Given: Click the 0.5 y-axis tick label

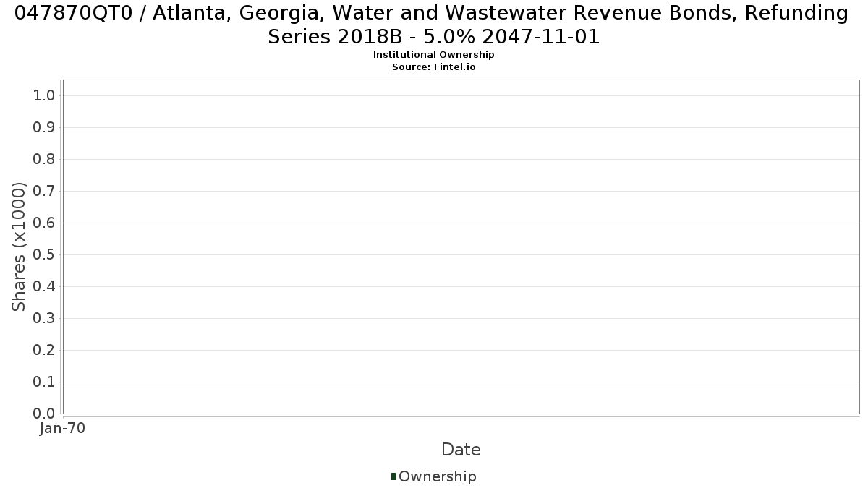Looking at the screenshot, I should [45, 254].
